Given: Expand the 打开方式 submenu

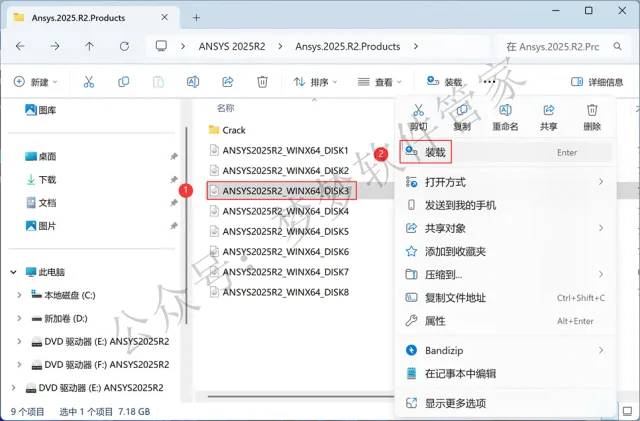Looking at the screenshot, I should [x=505, y=182].
